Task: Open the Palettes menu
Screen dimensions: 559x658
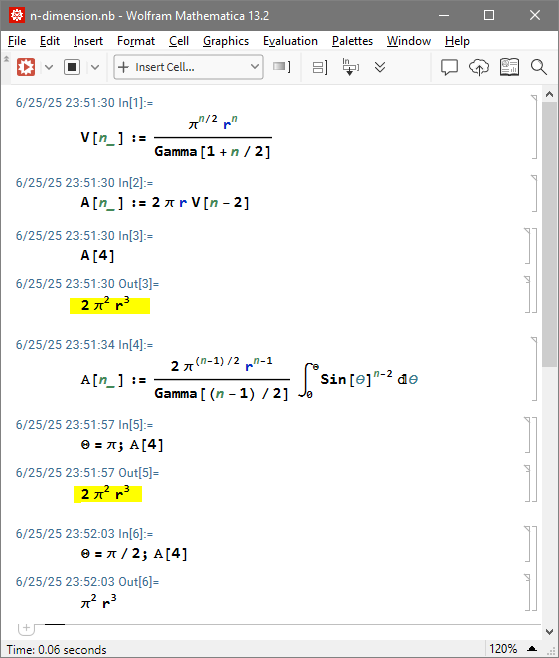Action: [x=352, y=41]
